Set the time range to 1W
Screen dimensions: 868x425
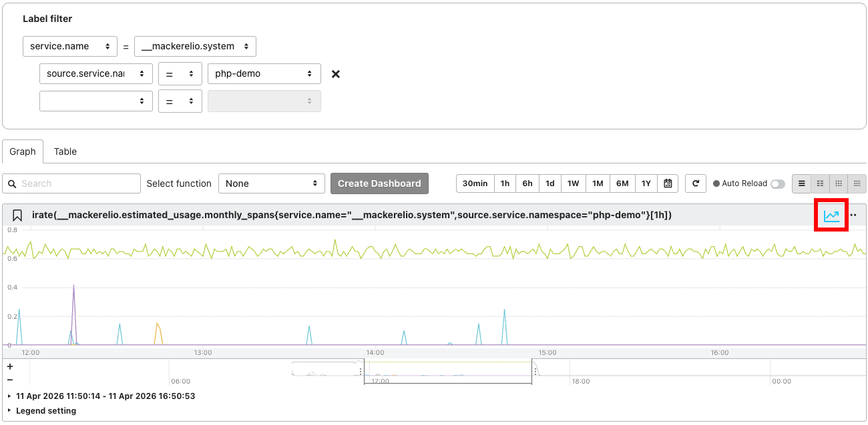574,183
